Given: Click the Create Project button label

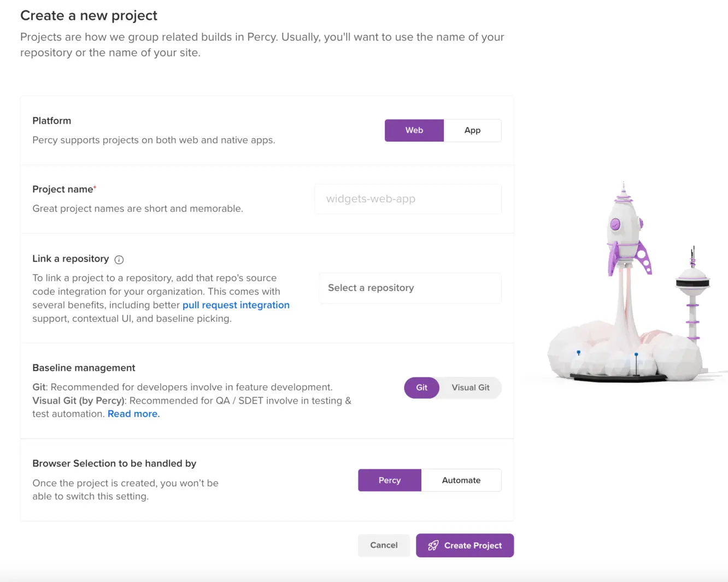Looking at the screenshot, I should pos(473,545).
